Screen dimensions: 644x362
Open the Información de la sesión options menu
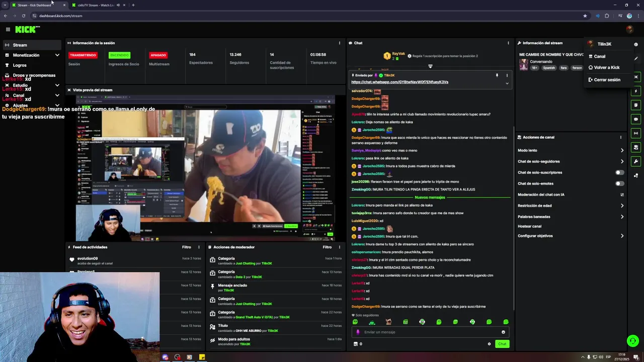[339, 43]
